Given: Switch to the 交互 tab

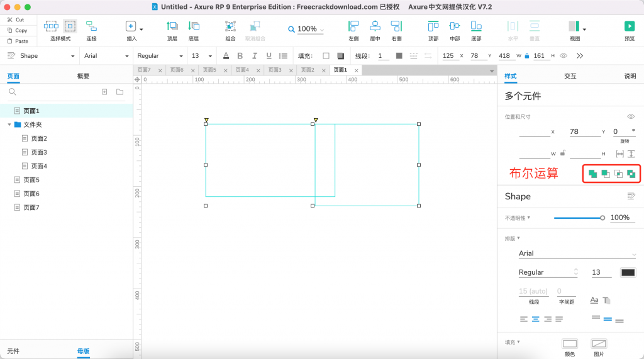Looking at the screenshot, I should tap(570, 76).
